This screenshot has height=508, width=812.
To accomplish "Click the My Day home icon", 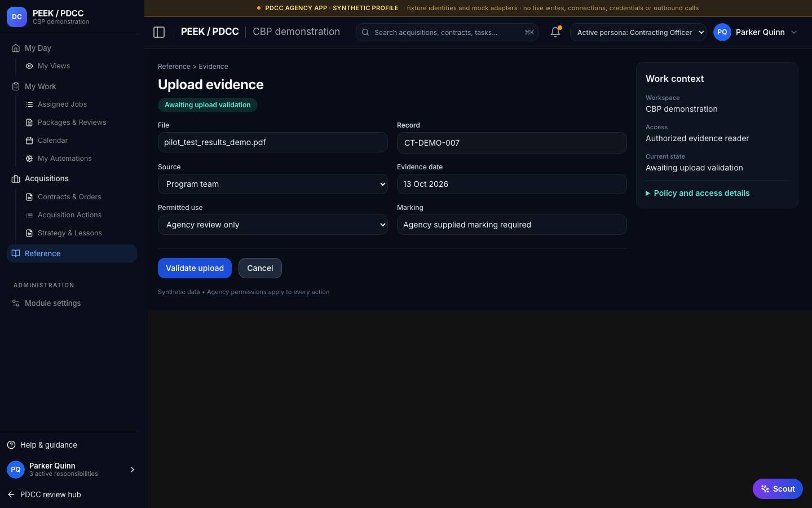I will [x=16, y=48].
